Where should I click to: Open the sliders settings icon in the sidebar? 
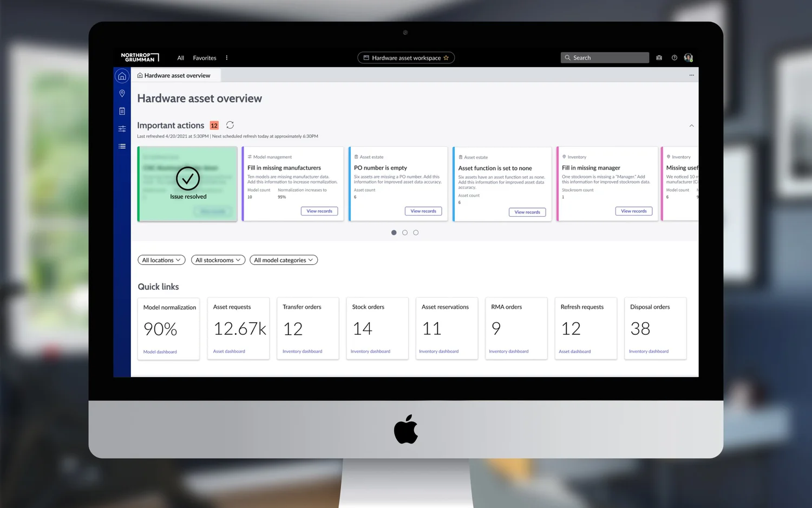122,129
